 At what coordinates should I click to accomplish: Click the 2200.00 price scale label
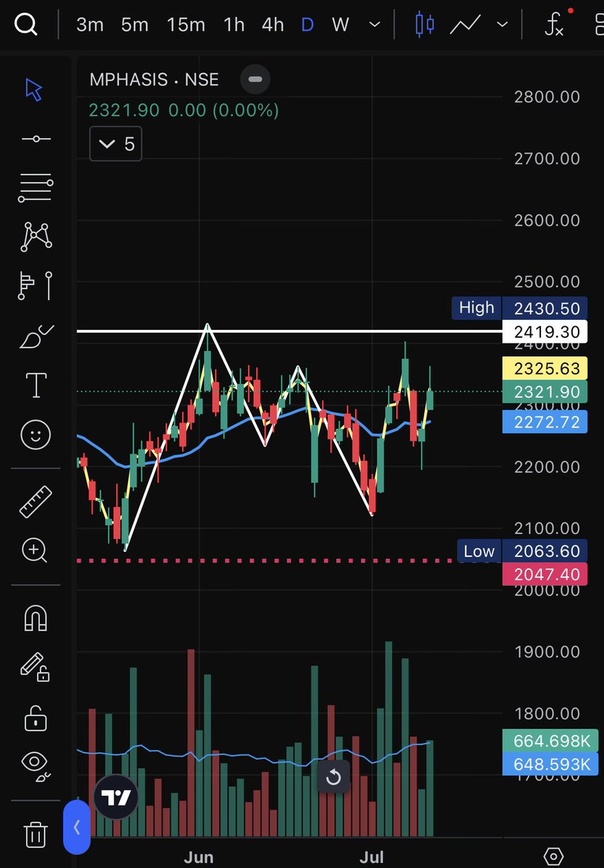547,467
